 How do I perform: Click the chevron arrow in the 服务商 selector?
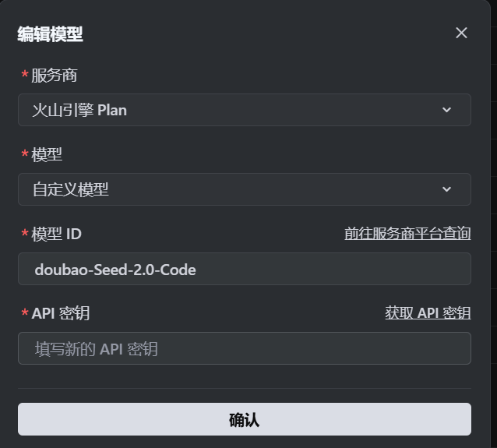[447, 110]
